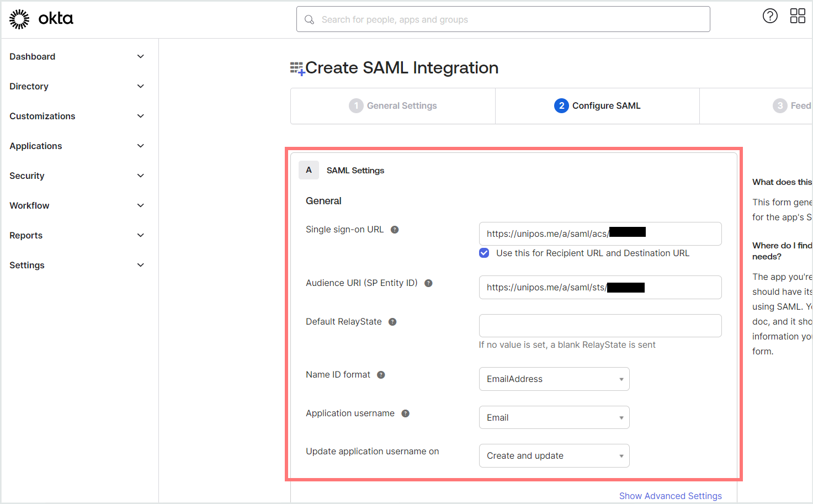Show help for Audience URI field
The height and width of the screenshot is (504, 813).
(x=428, y=283)
